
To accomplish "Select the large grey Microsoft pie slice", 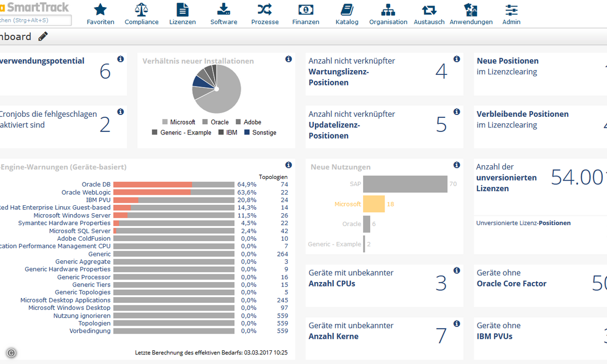I will click(225, 96).
